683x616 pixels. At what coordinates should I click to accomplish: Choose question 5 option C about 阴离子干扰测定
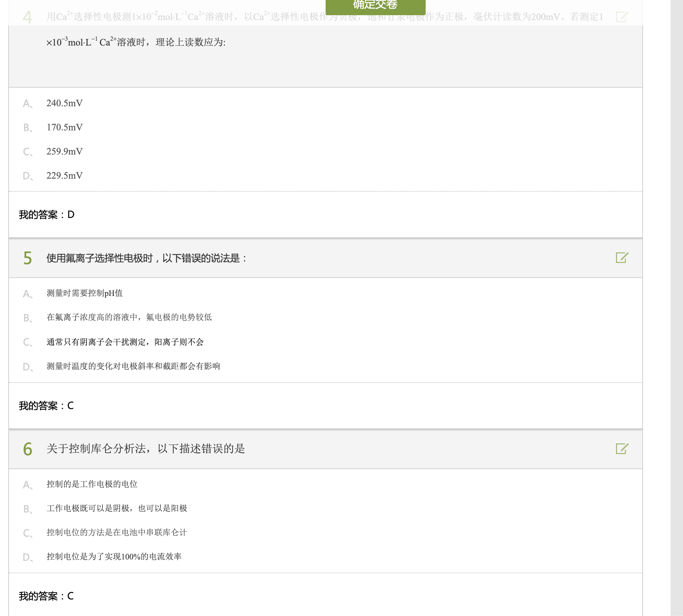coord(125,342)
